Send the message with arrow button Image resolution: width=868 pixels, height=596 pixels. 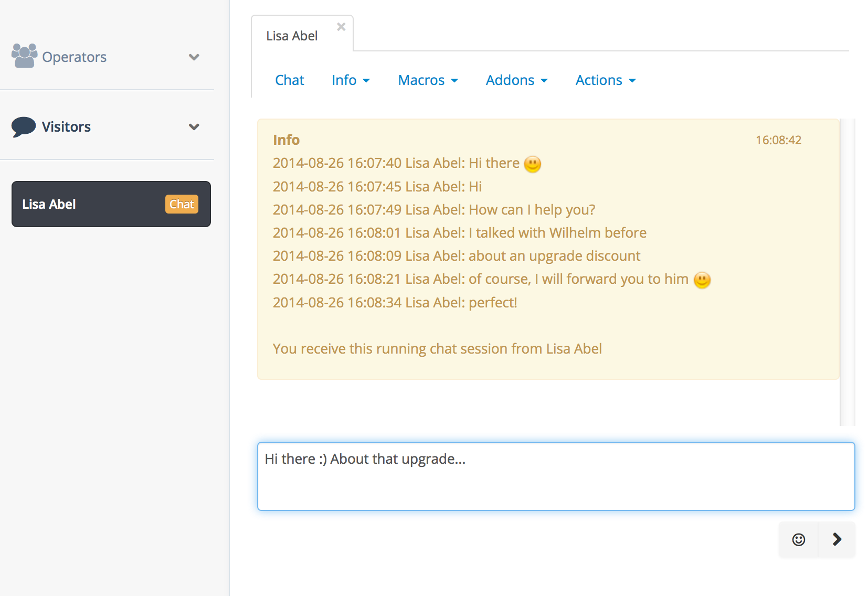click(837, 539)
